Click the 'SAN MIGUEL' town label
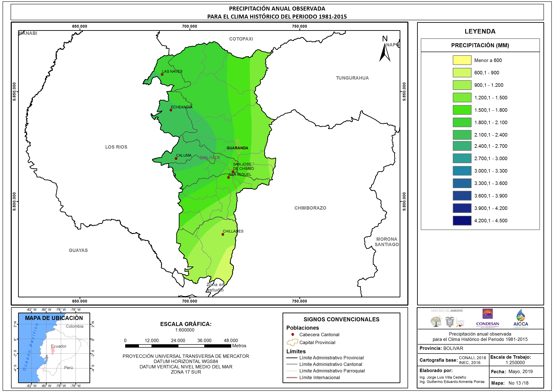The image size is (554, 392). pos(240,175)
